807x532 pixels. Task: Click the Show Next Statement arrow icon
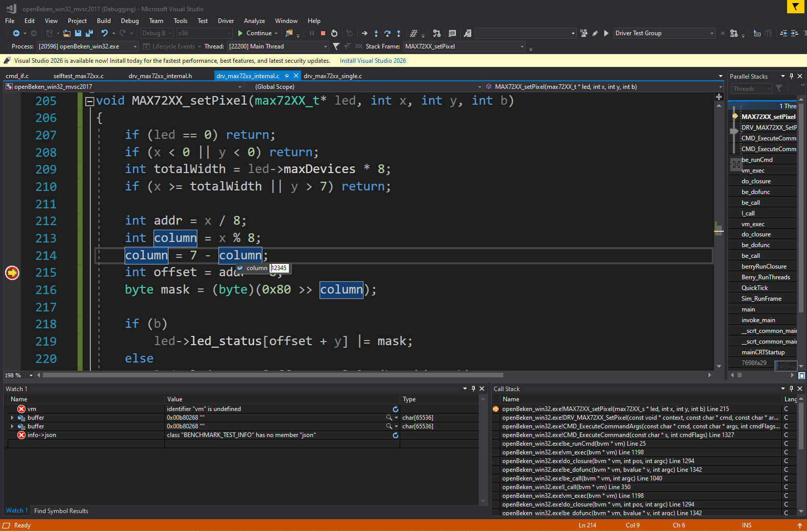click(364, 33)
